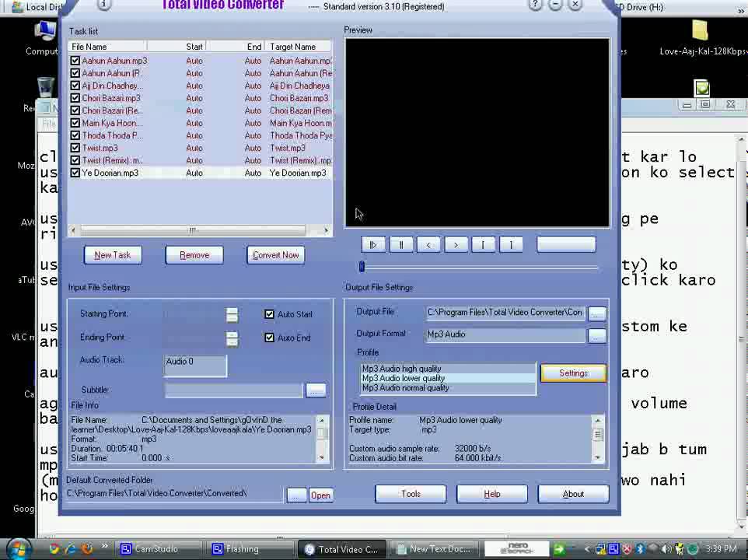748x560 pixels.
Task: Launch Firefox from quick launch bar
Action: coord(87,549)
